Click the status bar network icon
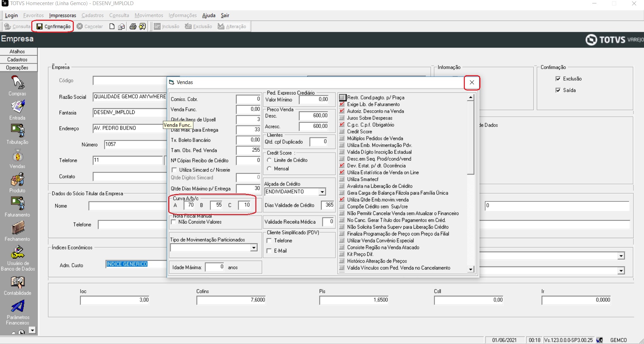Screen dimensions: 644x344 pos(600,340)
